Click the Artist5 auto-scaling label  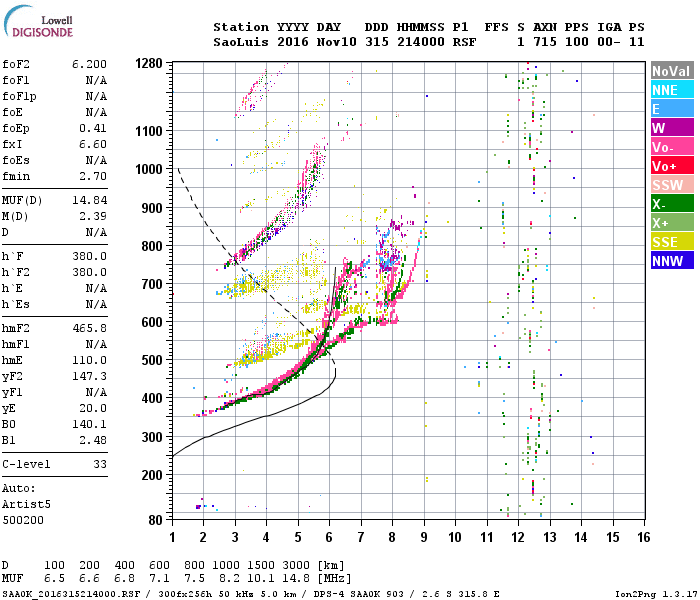26,504
